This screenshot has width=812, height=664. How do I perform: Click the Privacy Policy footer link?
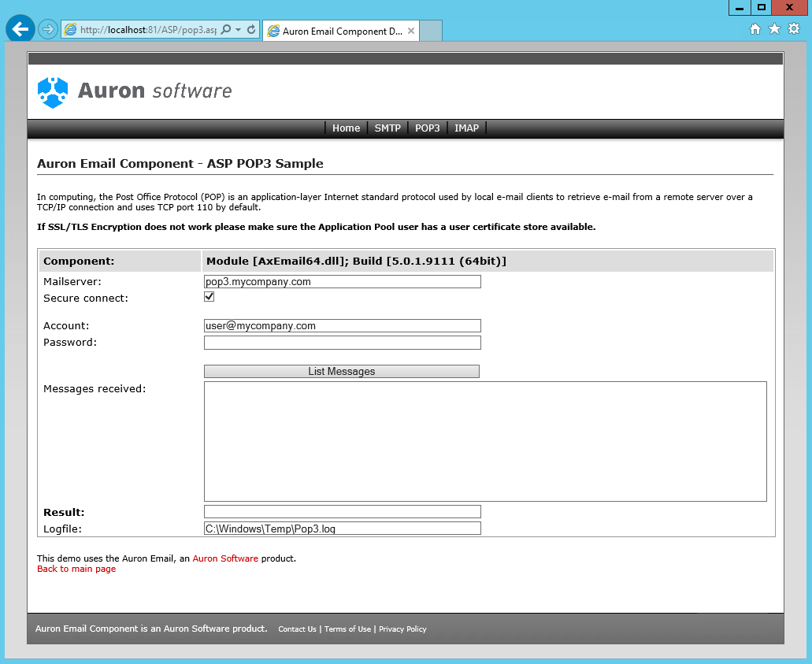click(x=402, y=629)
